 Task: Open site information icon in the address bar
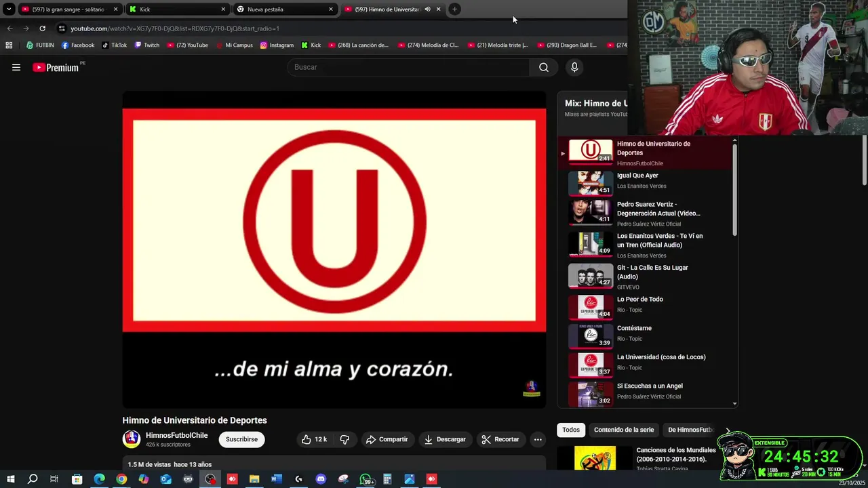pos(62,28)
